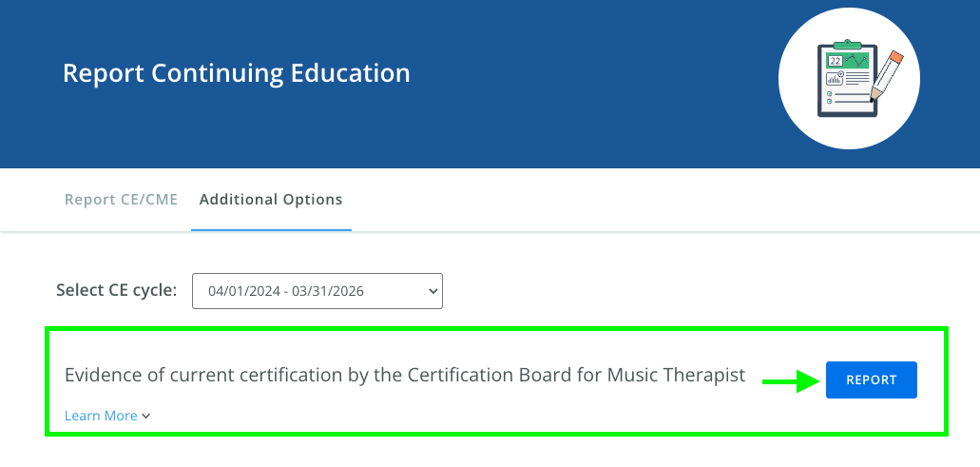Select the Additional Options tab
The width and height of the screenshot is (980, 467).
pyautogui.click(x=271, y=200)
